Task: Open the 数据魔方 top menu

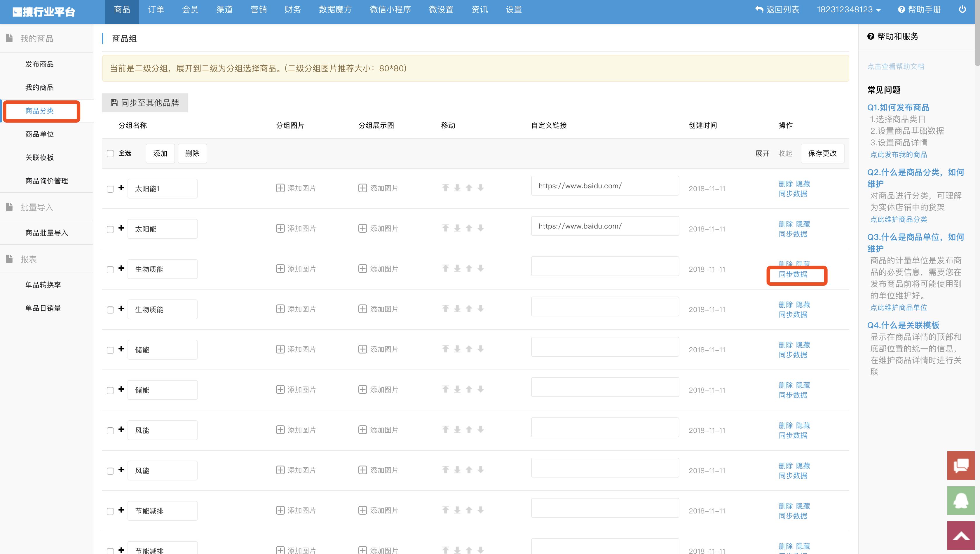Action: point(335,10)
